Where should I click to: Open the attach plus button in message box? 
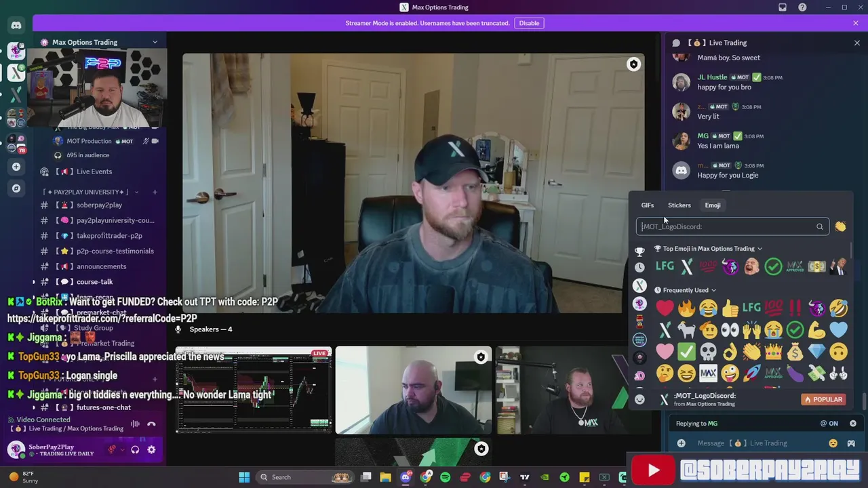click(681, 443)
